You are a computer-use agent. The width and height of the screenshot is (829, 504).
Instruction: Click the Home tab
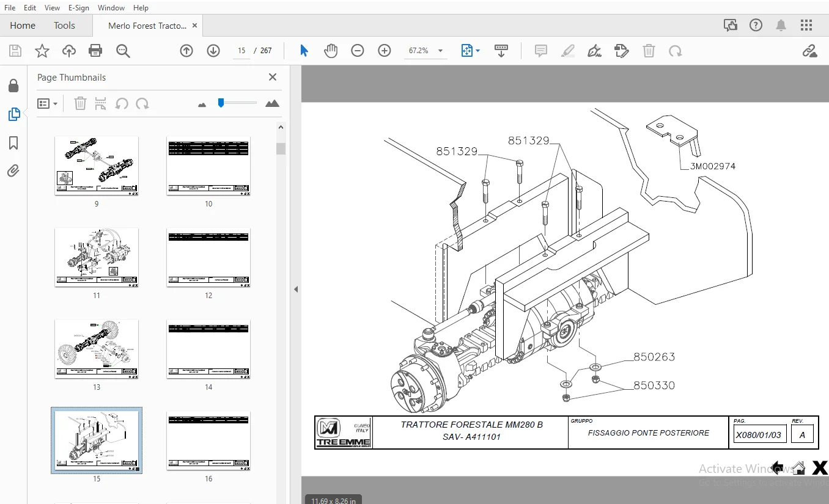[x=23, y=26]
